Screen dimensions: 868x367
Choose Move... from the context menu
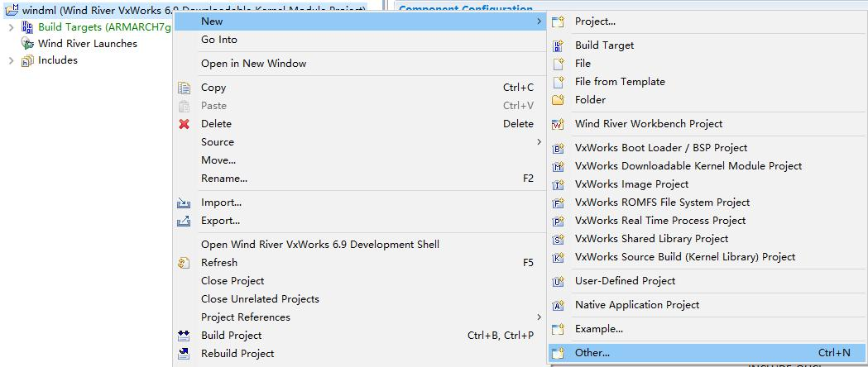click(218, 160)
